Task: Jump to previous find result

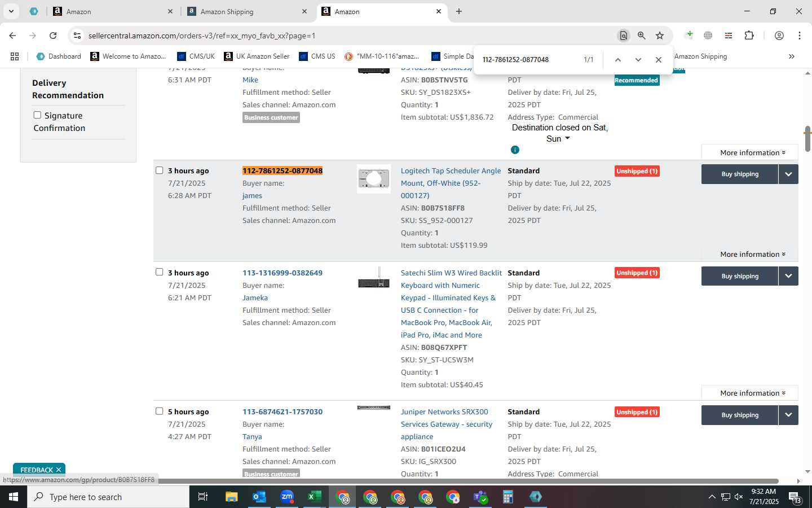Action: click(618, 60)
